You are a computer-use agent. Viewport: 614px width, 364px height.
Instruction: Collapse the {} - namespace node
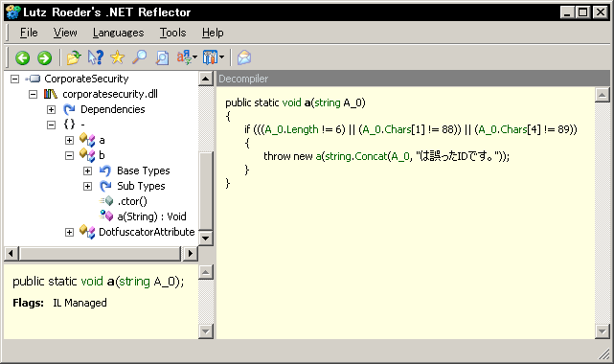click(52, 125)
